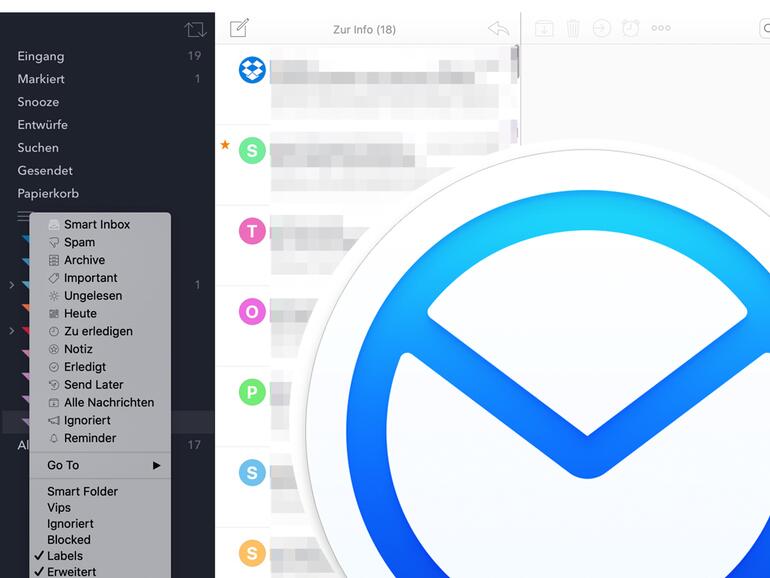Click the sidebar hamburger menu icon
This screenshot has height=578, width=770.
pos(23,216)
